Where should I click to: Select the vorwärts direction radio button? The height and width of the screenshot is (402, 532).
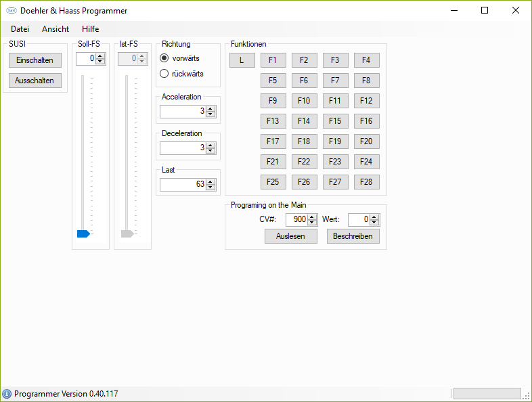[x=164, y=58]
